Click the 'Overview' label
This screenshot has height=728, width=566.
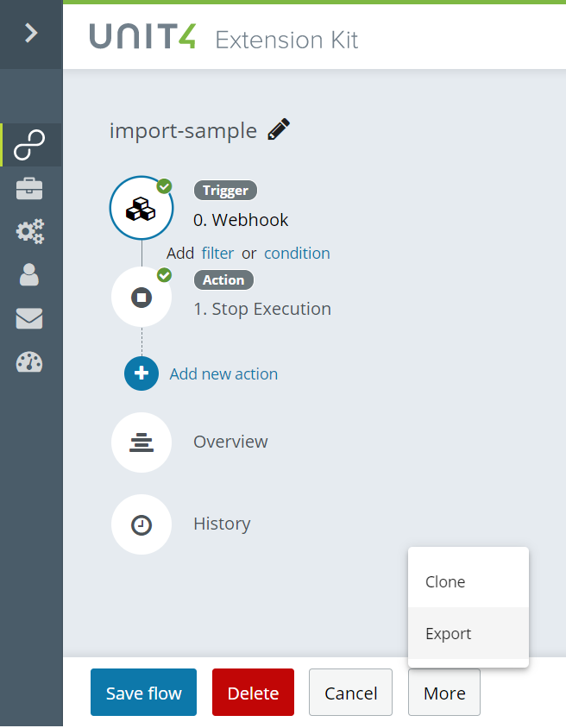[230, 442]
